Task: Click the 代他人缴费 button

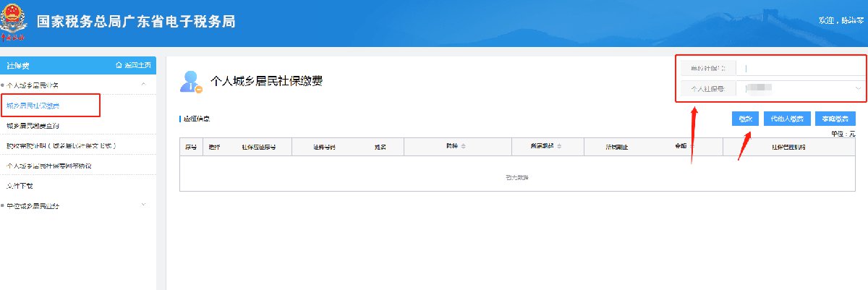Action: pyautogui.click(x=787, y=119)
